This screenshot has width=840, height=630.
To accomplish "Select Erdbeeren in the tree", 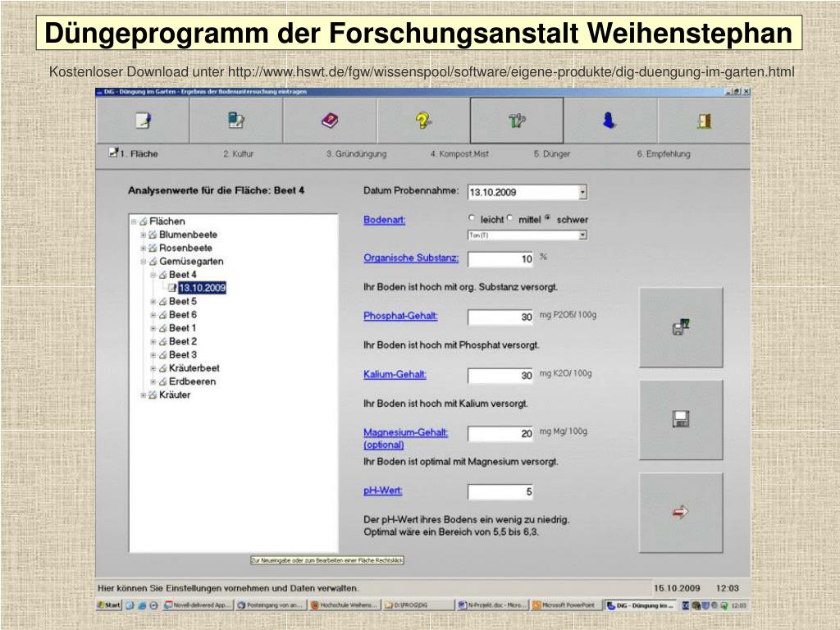I will [x=192, y=382].
